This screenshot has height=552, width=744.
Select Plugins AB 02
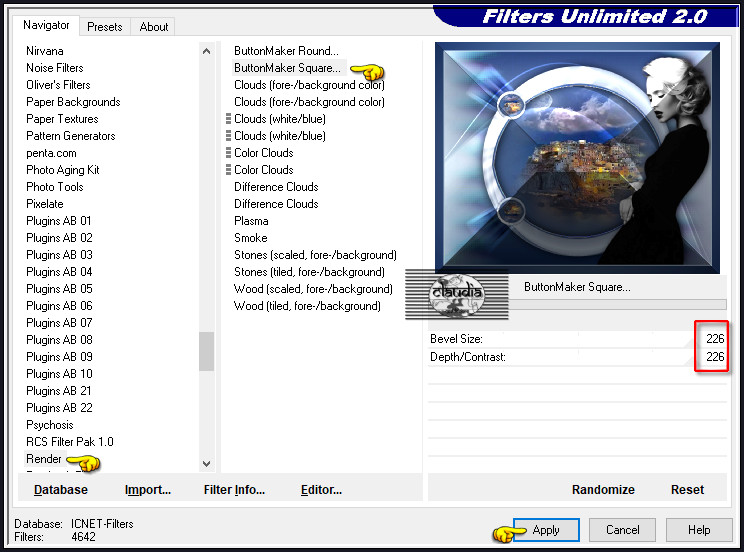(x=59, y=238)
